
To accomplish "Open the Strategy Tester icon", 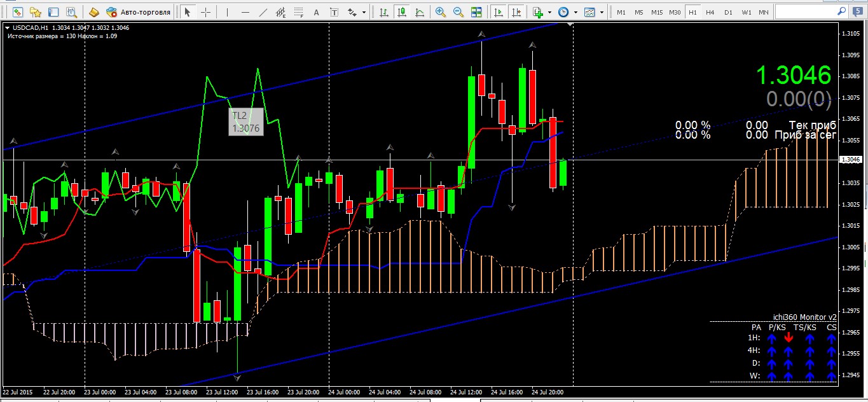I will [x=71, y=12].
